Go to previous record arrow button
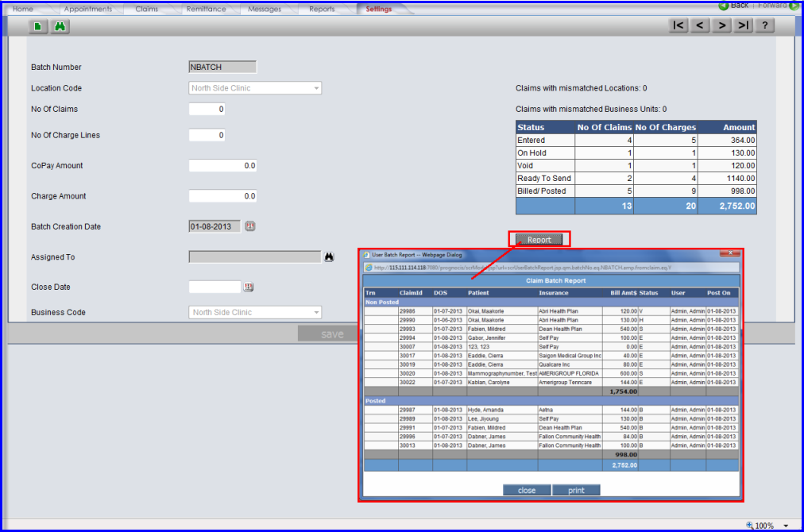This screenshot has height=532, width=804. pos(699,25)
